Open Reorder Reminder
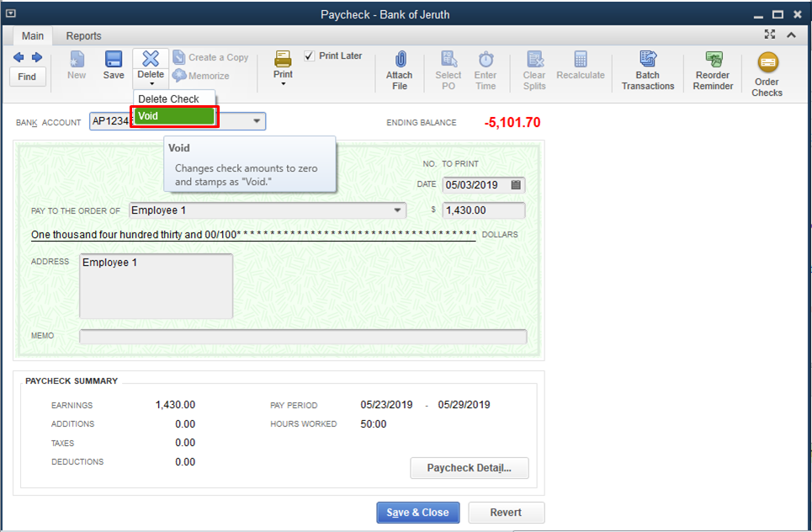 (x=713, y=71)
